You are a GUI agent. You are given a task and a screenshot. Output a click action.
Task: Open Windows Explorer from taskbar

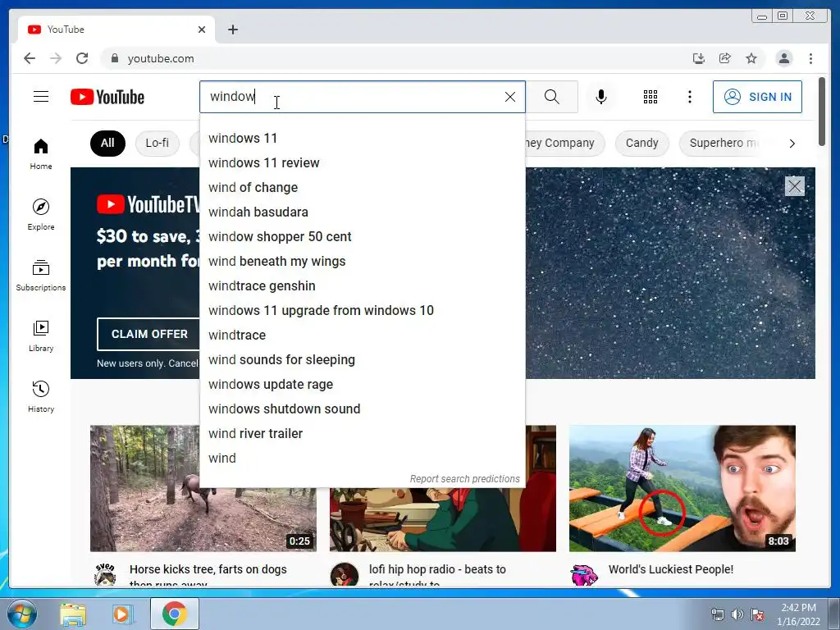tap(73, 614)
